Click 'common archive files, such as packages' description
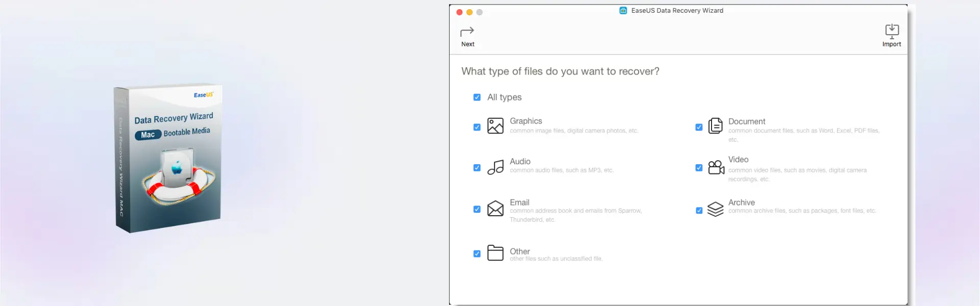This screenshot has height=306, width=980. click(x=802, y=211)
